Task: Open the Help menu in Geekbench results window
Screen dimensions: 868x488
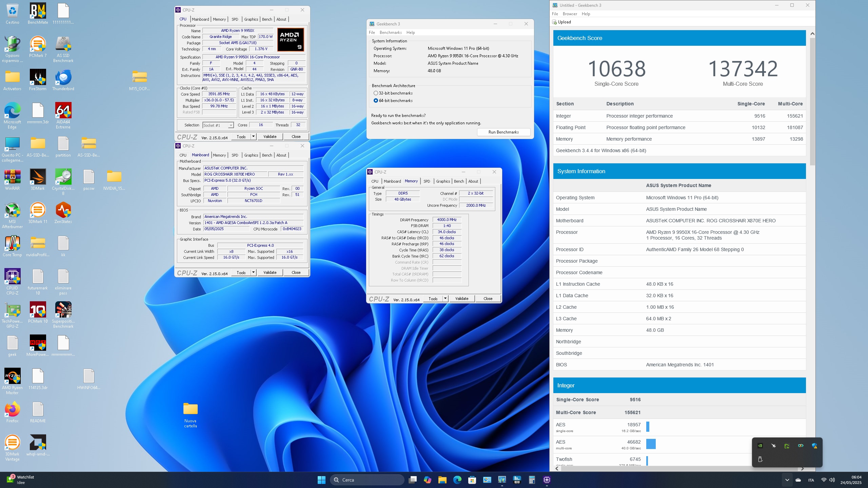Action: 586,14
